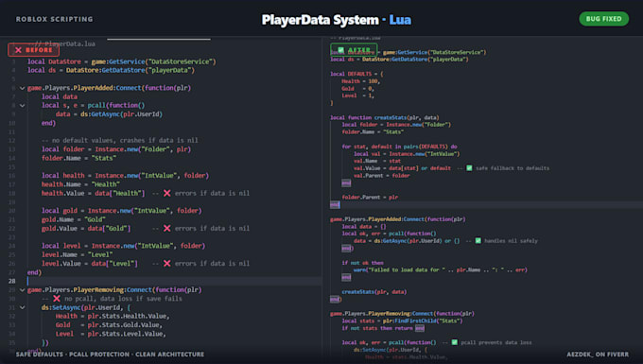The width and height of the screenshot is (643, 364).
Task: Click red X beside health.Value error comment
Action: pyautogui.click(x=167, y=193)
